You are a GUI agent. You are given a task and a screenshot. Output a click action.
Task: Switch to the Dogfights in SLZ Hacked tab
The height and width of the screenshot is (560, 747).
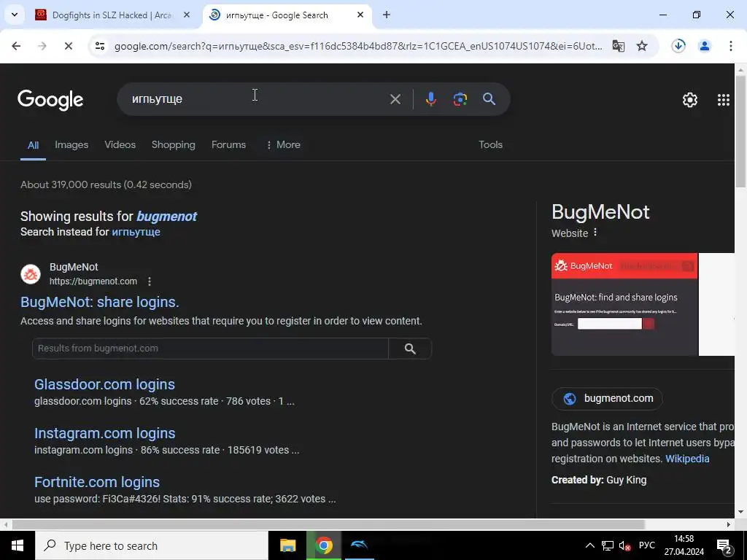point(112,15)
